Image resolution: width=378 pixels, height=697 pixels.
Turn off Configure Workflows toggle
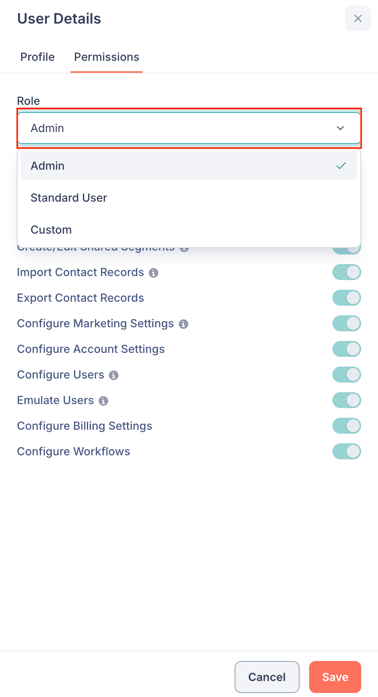346,452
